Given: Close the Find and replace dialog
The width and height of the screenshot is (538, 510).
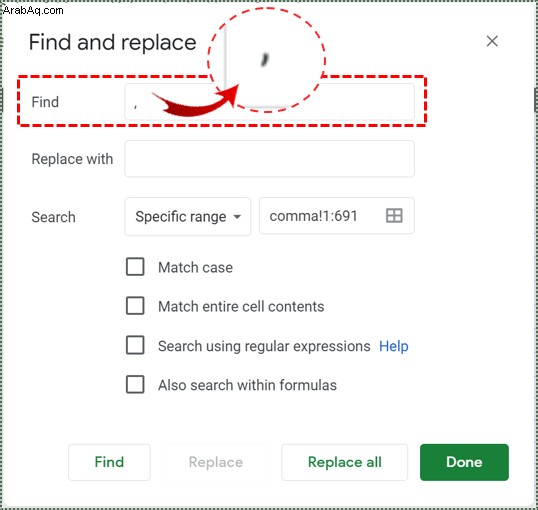Looking at the screenshot, I should tap(492, 41).
